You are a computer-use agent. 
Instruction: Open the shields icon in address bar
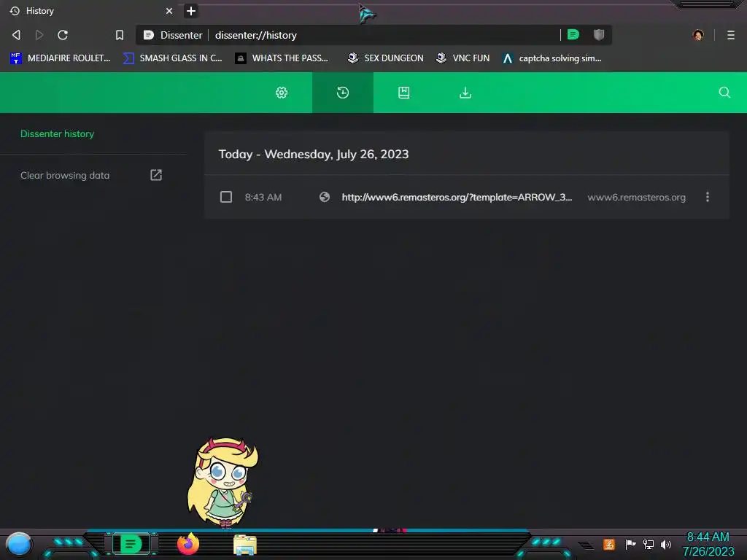[599, 34]
